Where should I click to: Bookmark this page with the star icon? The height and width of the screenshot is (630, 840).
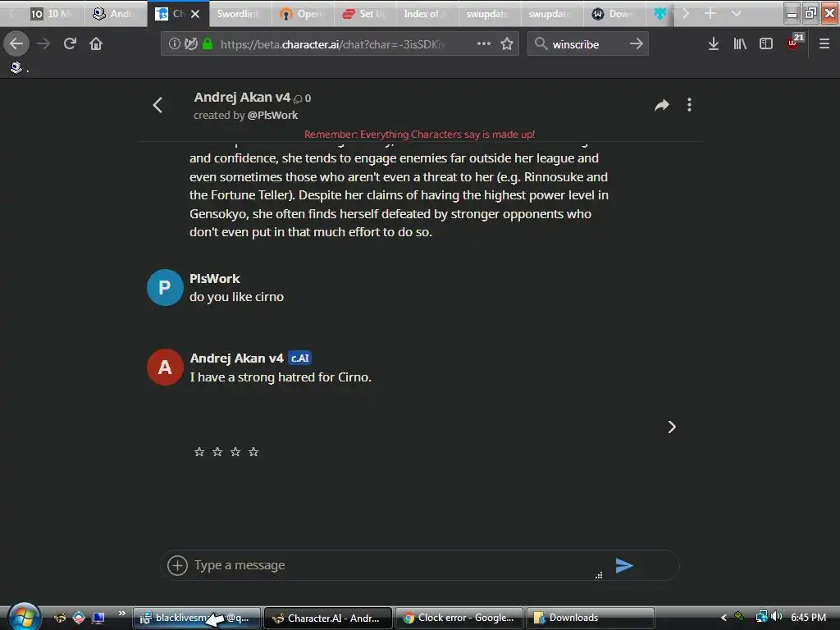507,44
